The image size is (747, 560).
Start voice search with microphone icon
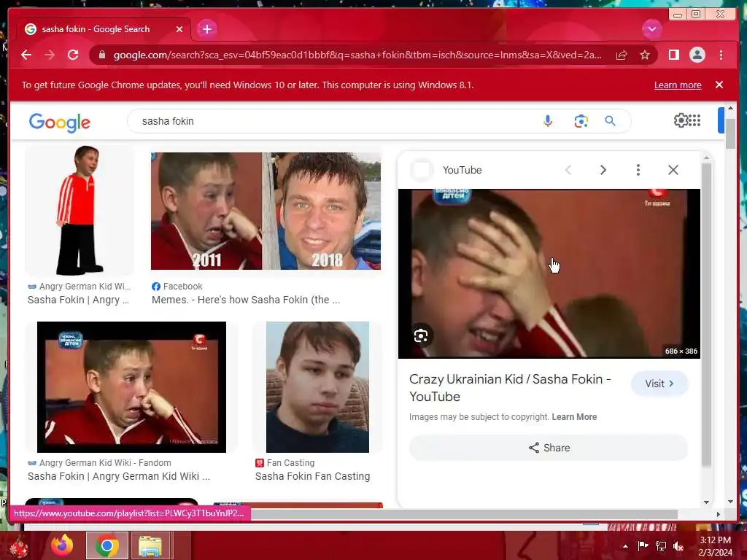coord(548,122)
